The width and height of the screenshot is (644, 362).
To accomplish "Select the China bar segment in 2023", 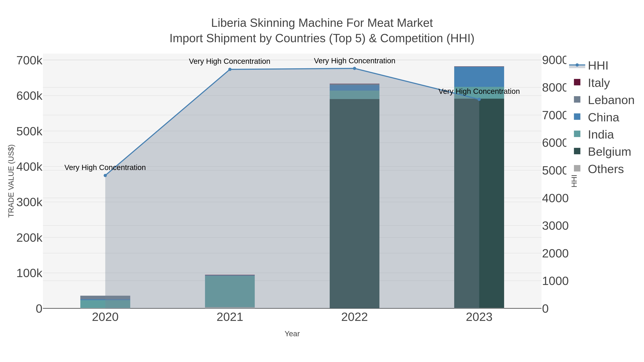I will point(479,77).
